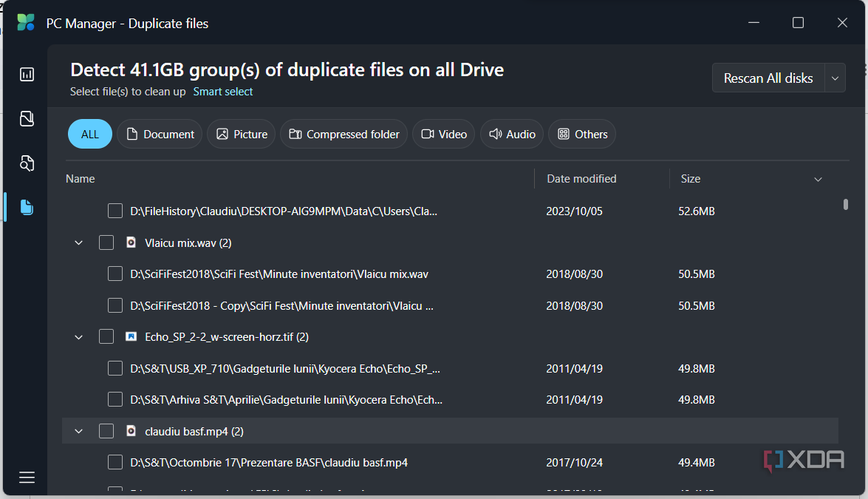Click the PC Manager app logo
The height and width of the screenshot is (499, 868).
25,23
